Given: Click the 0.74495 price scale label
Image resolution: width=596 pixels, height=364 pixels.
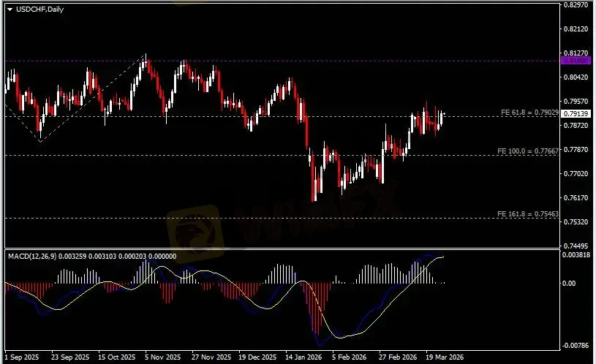Looking at the screenshot, I should pos(576,246).
